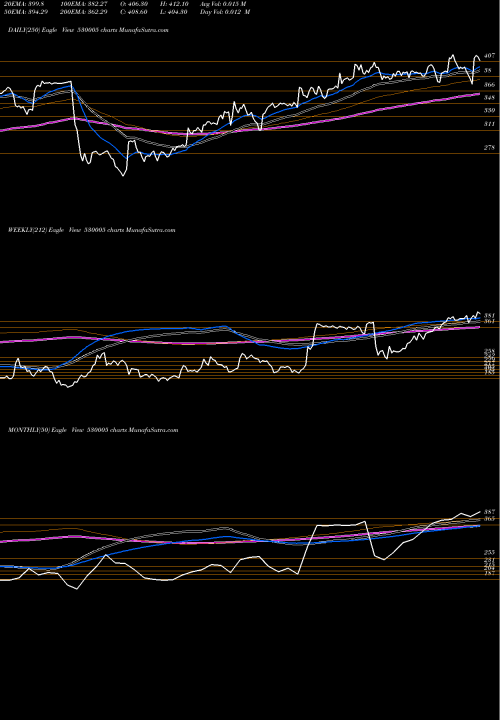The height and width of the screenshot is (720, 500).
Task: Click the 365 price level on monthly chart
Action: [x=489, y=518]
